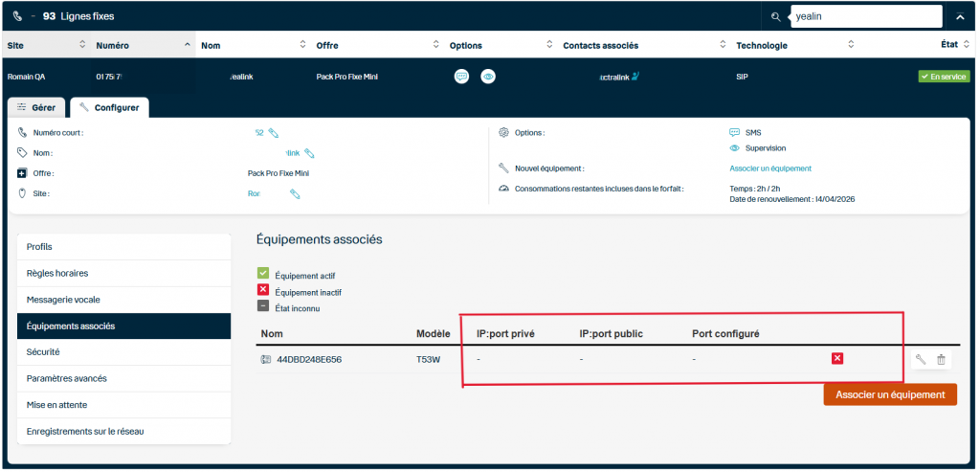This screenshot has height=472, width=980.
Task: Click the Supervision eye icon in the line row
Action: 488,77
